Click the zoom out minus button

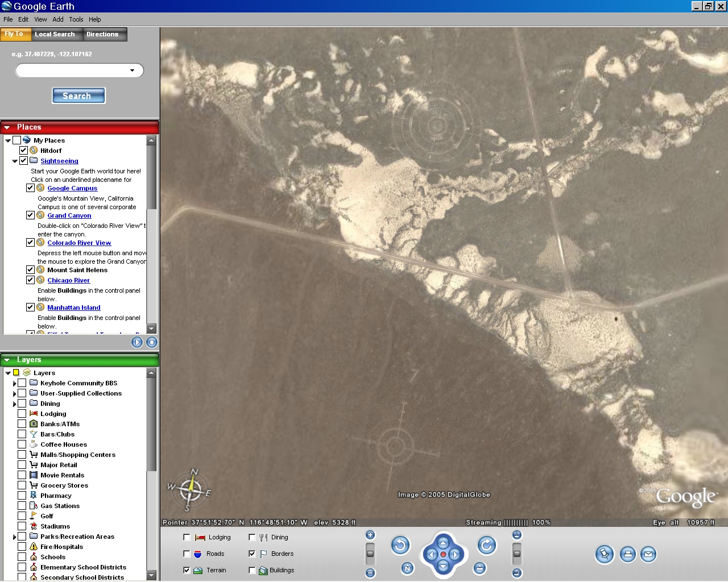370,573
